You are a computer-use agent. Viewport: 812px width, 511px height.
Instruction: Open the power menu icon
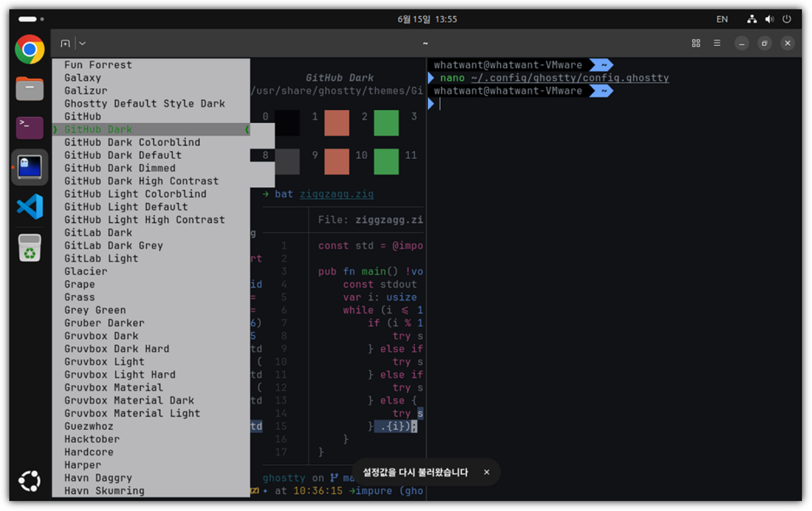pos(786,19)
